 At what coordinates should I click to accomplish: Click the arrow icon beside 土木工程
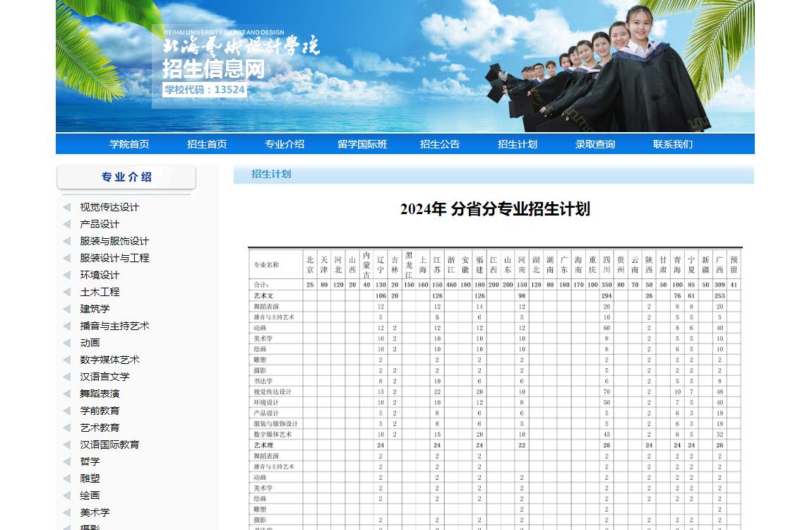pyautogui.click(x=67, y=292)
